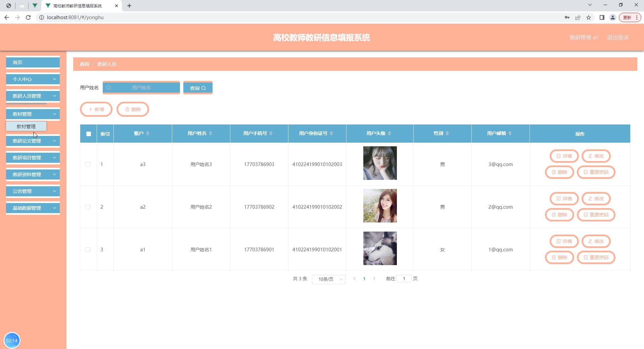Sort the 账户 column

148,134
